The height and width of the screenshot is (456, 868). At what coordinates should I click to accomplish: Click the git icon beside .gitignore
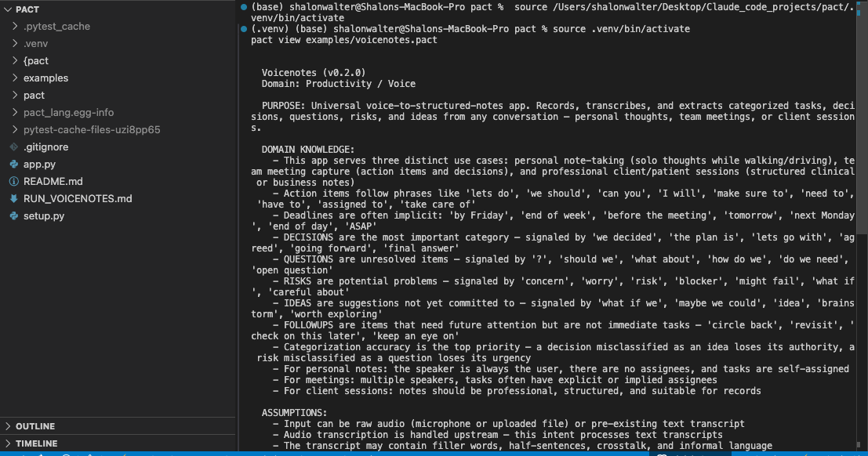tap(12, 147)
